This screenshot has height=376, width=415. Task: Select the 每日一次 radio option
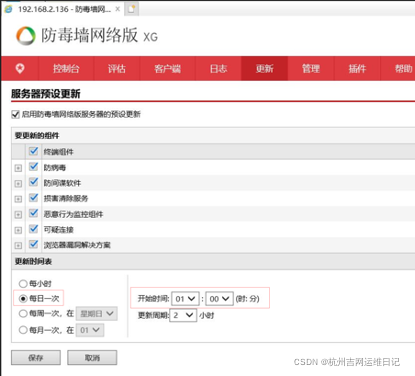click(23, 299)
